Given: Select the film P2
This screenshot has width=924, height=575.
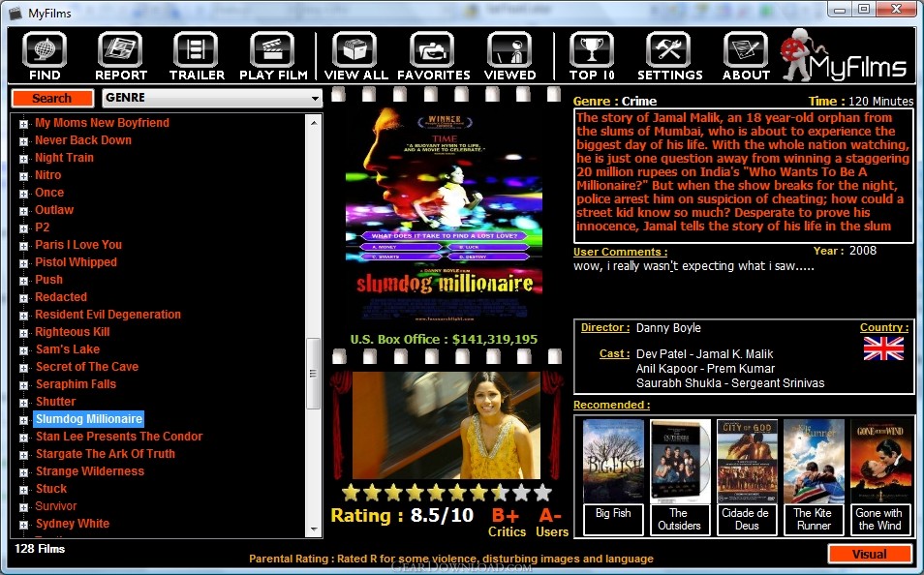Looking at the screenshot, I should 42,227.
